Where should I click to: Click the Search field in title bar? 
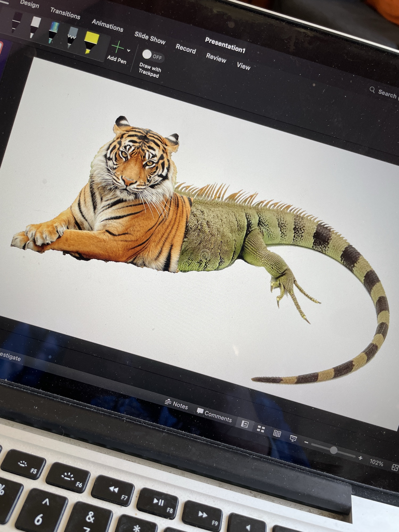384,93
